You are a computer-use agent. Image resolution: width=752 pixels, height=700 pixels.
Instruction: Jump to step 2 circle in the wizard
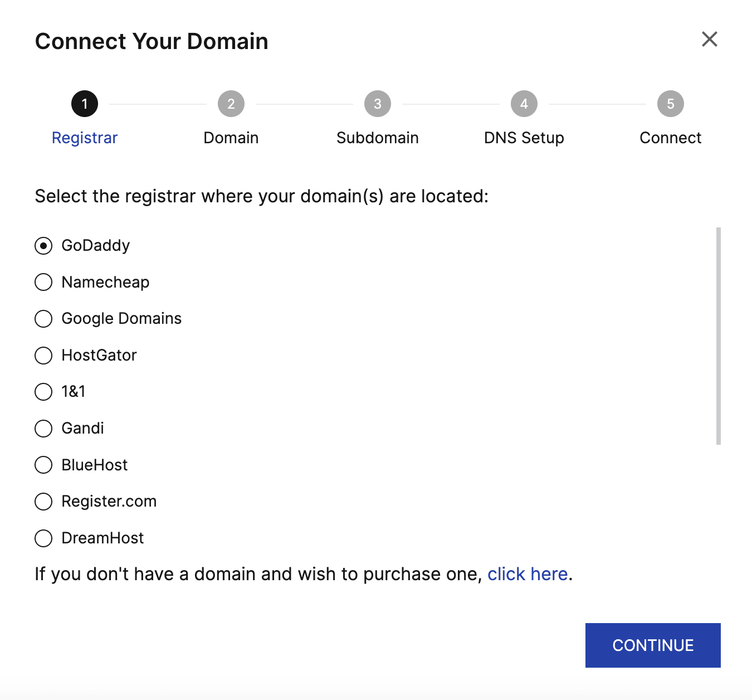[x=231, y=104]
